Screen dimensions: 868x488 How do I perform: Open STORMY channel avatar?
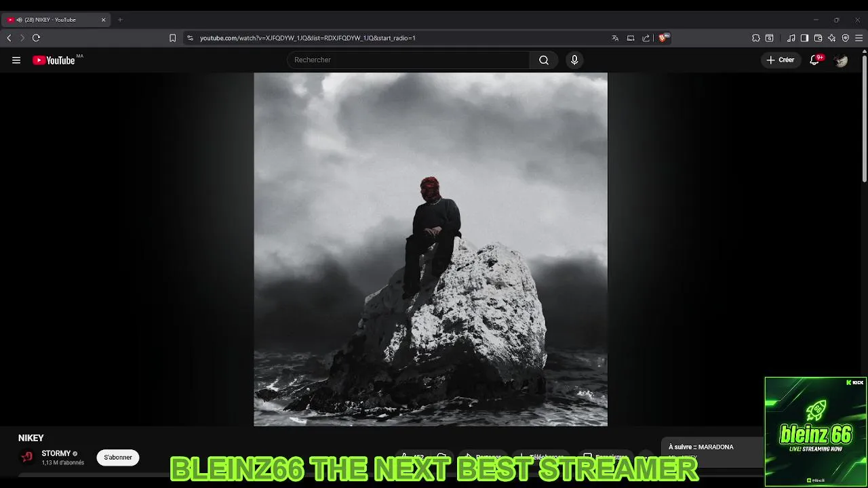pos(27,457)
